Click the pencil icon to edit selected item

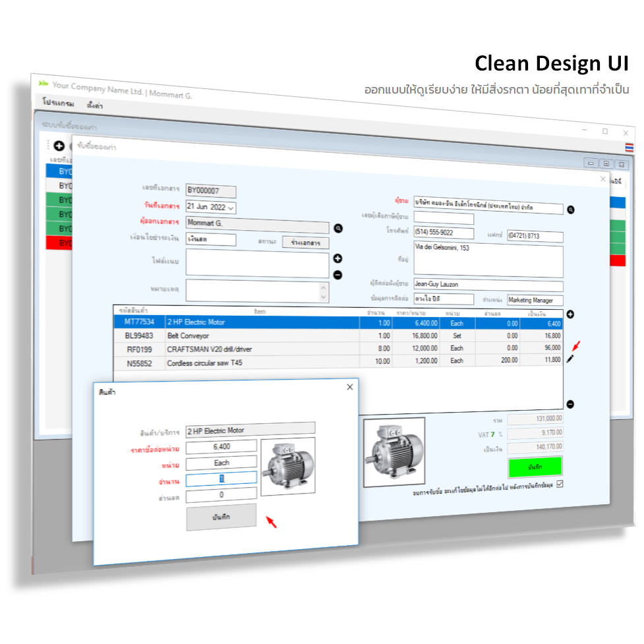570,358
